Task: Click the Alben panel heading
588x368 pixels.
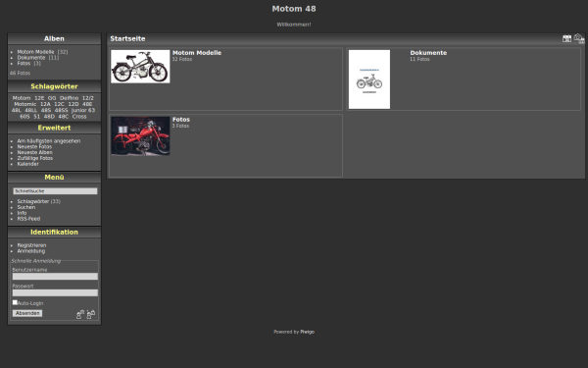Action: [x=54, y=38]
